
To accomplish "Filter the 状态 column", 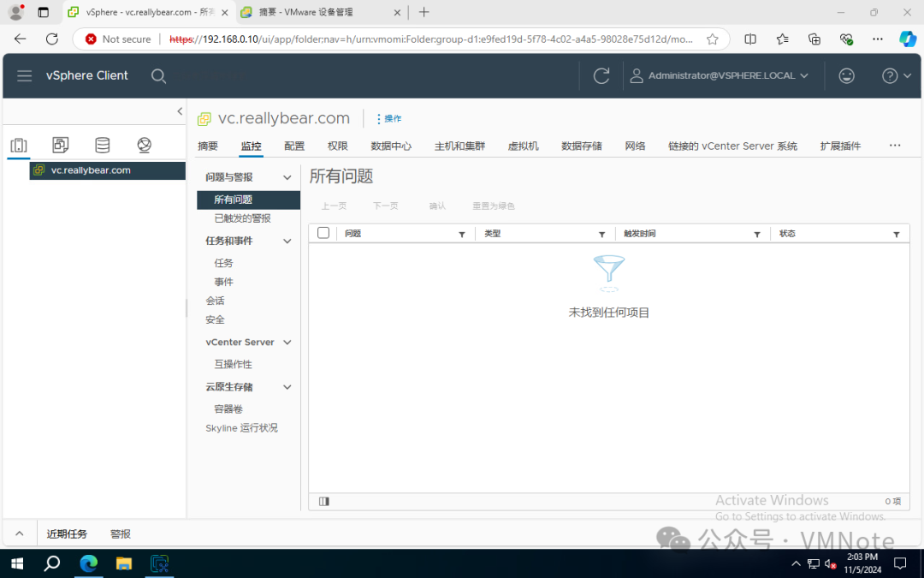I will pos(897,234).
